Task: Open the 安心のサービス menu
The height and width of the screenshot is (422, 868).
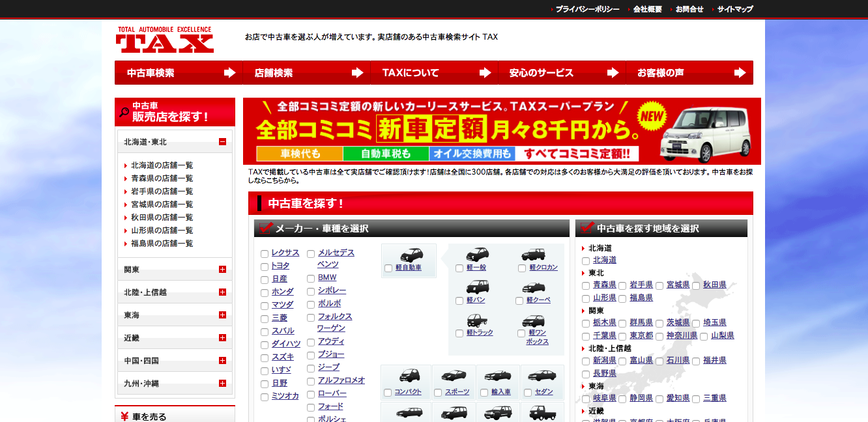Action: pyautogui.click(x=562, y=73)
